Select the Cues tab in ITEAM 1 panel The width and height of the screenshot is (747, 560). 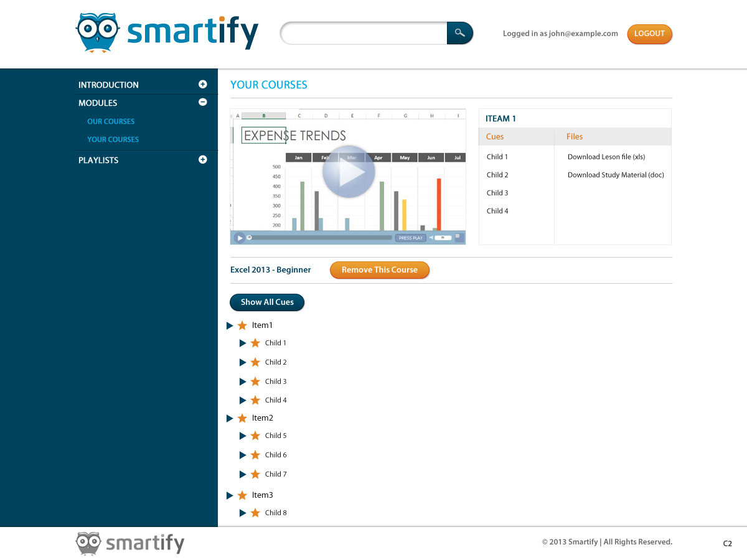[x=495, y=136]
